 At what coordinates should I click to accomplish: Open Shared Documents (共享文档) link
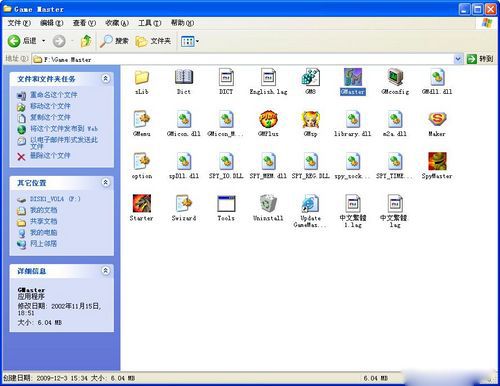click(44, 221)
